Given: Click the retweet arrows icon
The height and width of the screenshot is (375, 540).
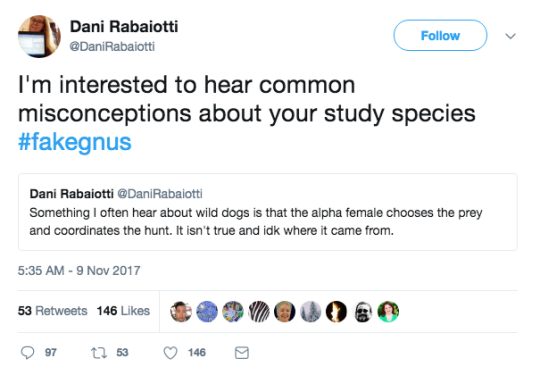Looking at the screenshot, I should point(99,353).
